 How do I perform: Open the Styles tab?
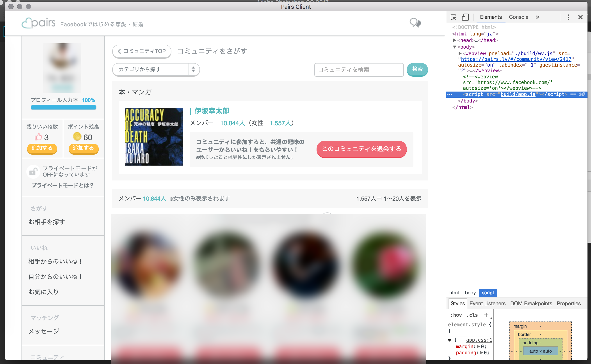457,303
